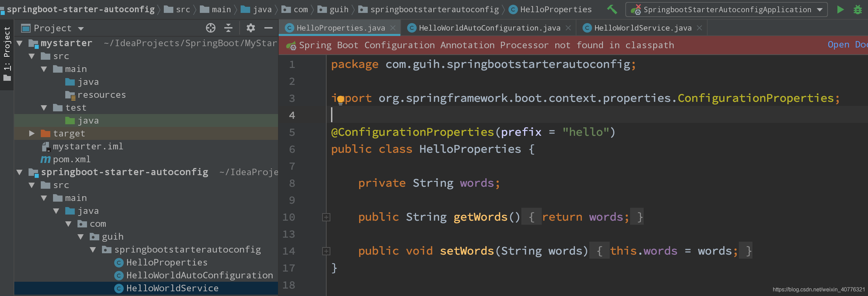Click the main breadcrumb in navigation bar
868x296 pixels.
(215, 9)
